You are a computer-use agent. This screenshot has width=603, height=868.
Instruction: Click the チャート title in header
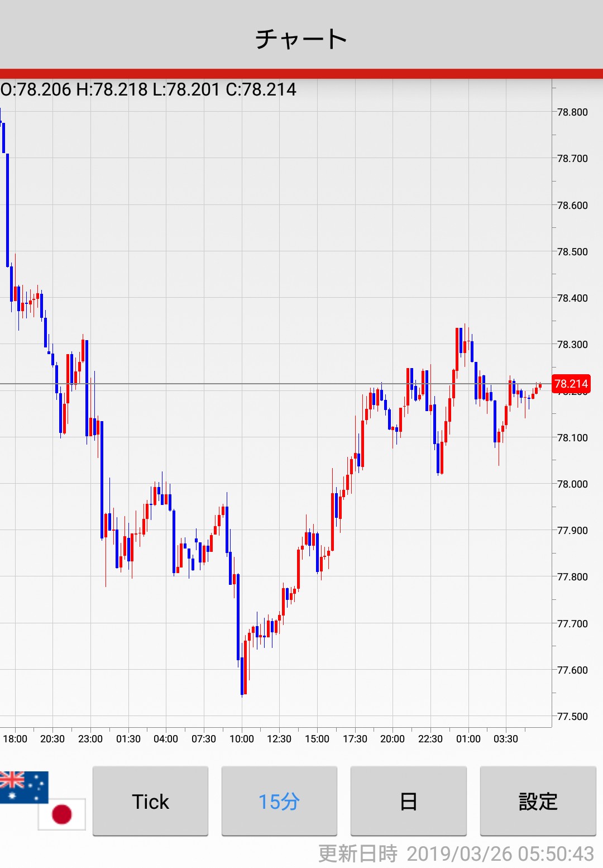point(301,39)
